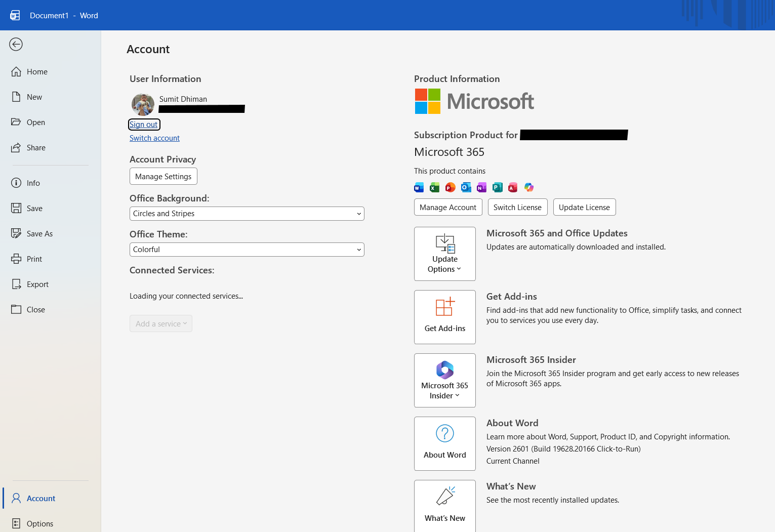
Task: Click the Info circle icon in sidebar
Action: 16,183
